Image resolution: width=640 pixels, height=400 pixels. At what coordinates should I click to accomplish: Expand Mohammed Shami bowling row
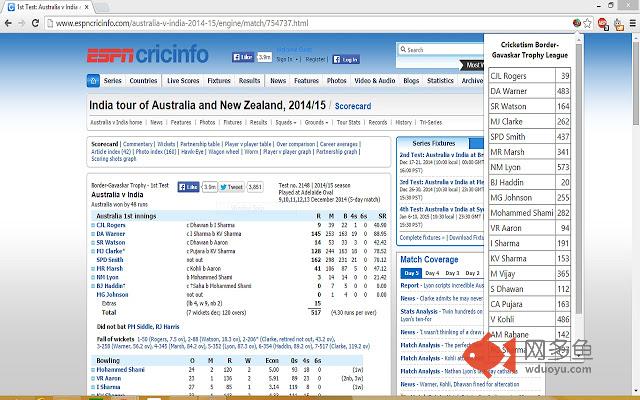(x=93, y=370)
